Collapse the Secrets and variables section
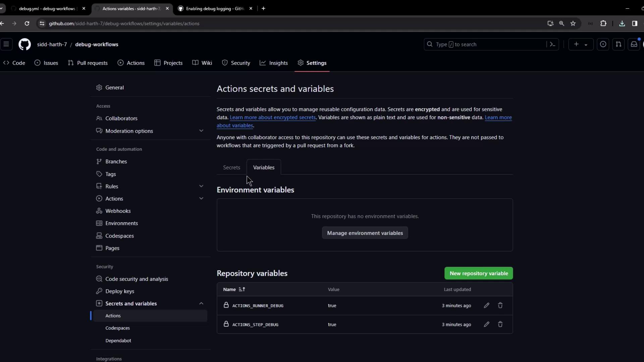This screenshot has height=362, width=644. (x=201, y=303)
